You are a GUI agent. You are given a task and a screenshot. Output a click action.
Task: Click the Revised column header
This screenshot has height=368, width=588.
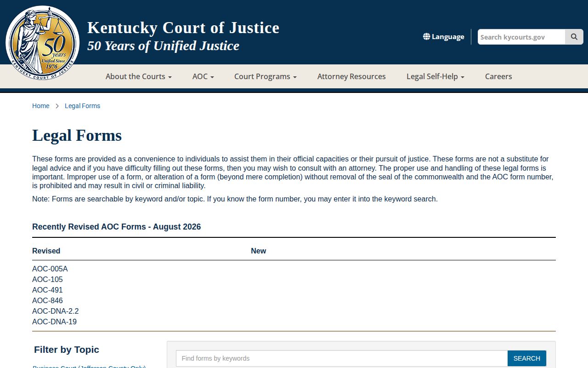click(x=46, y=251)
